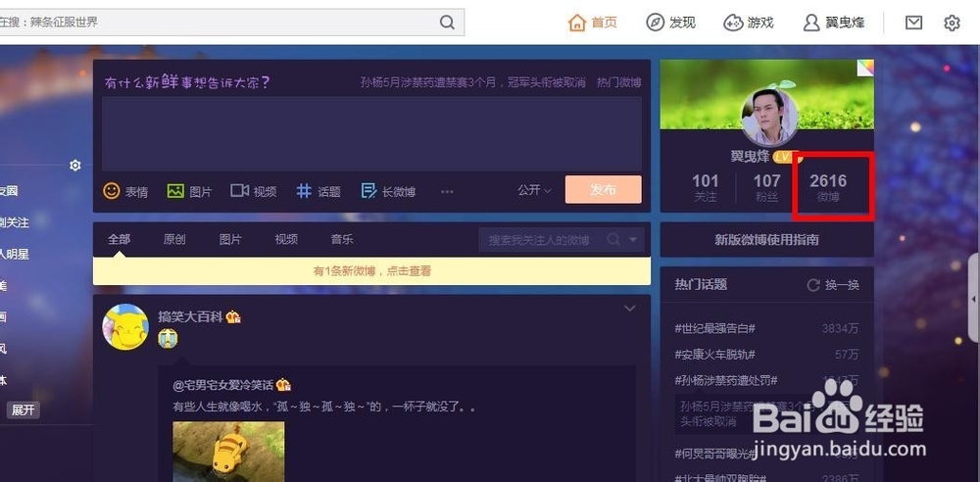The width and height of the screenshot is (980, 482).
Task: Go to 首页 home tab
Action: (593, 23)
